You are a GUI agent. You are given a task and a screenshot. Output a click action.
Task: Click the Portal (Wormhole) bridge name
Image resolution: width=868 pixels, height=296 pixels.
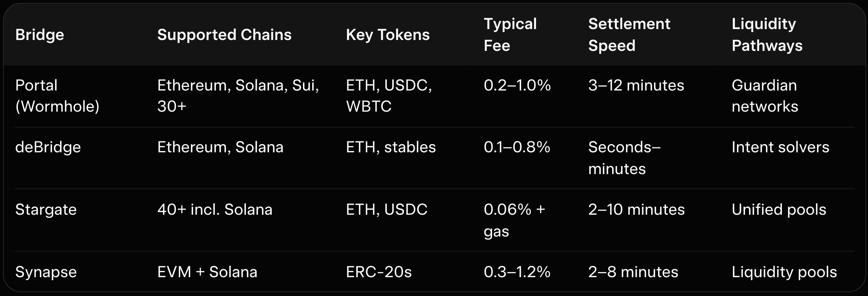57,96
